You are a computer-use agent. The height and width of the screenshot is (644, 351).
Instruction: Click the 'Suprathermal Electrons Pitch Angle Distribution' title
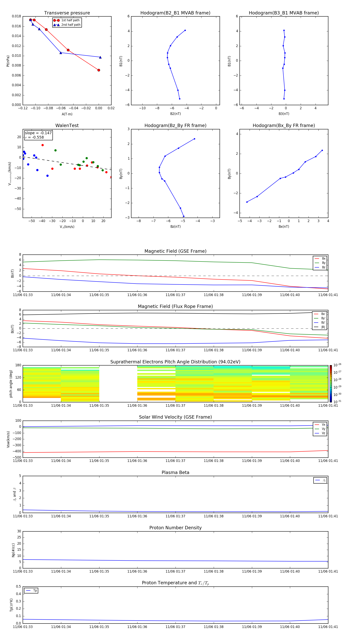pos(175,362)
